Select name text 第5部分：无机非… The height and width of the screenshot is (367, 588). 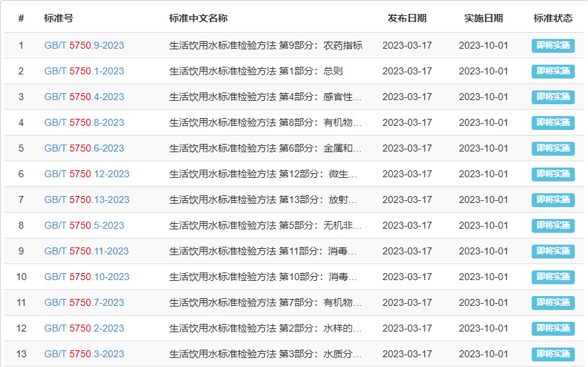[x=320, y=225]
